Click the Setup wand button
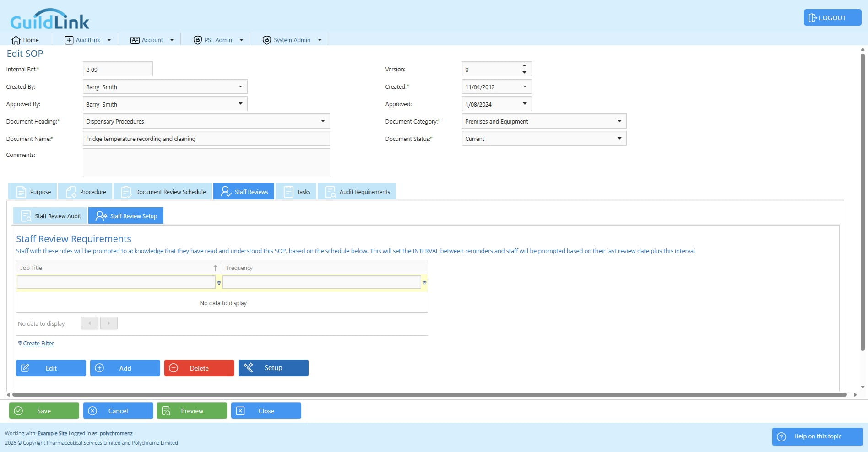The image size is (868, 452). click(273, 368)
